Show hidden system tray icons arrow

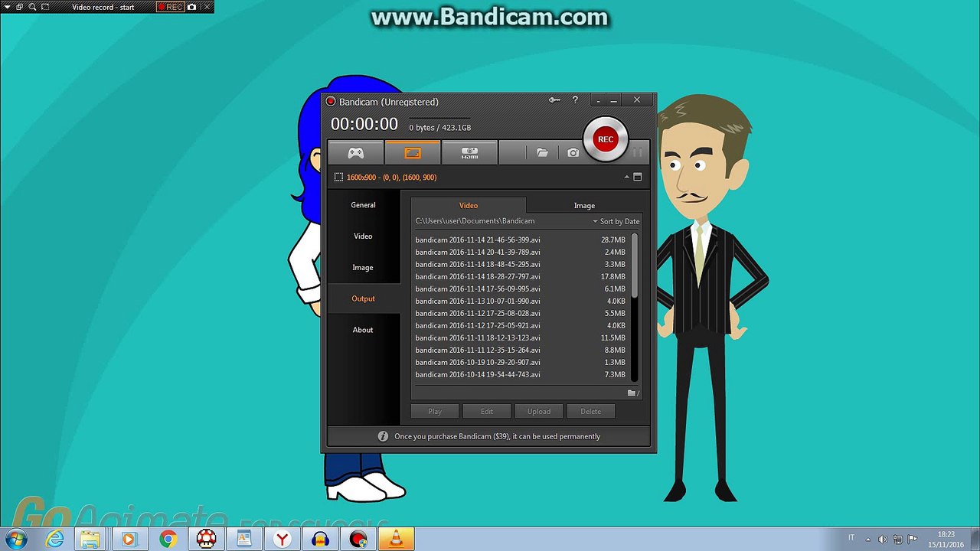coord(868,539)
